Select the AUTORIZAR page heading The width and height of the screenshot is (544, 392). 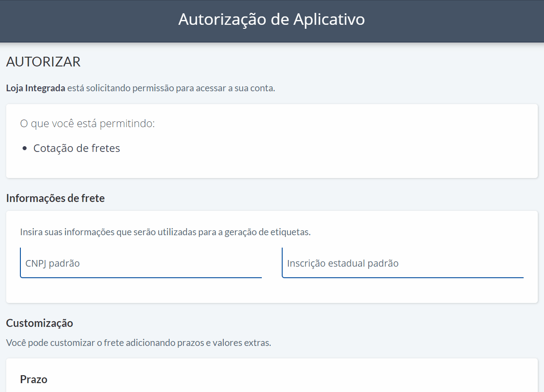pos(43,62)
